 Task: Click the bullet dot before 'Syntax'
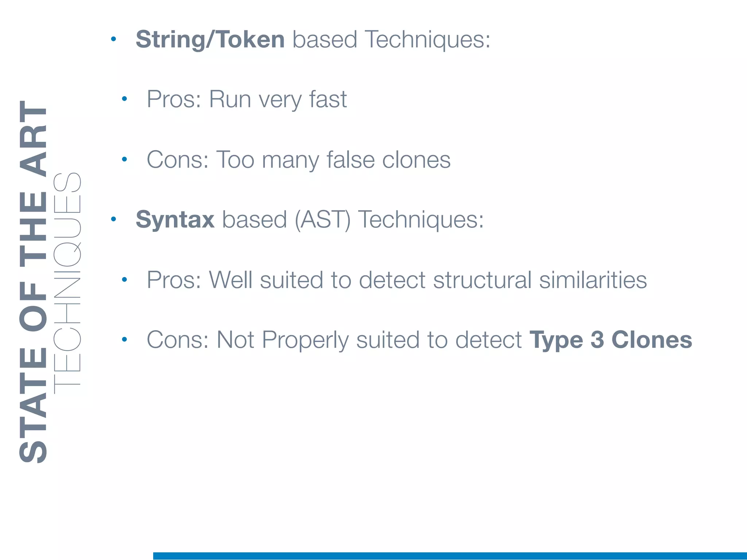click(x=113, y=219)
